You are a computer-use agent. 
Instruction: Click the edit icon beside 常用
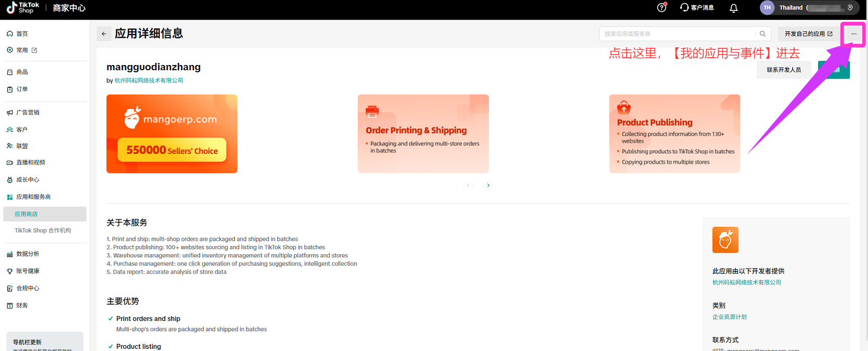35,50
